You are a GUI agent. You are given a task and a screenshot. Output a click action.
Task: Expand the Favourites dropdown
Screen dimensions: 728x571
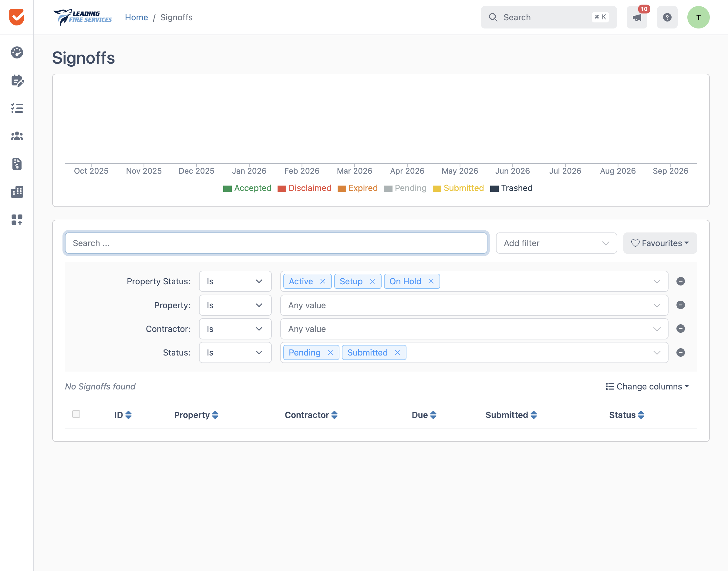660,243
